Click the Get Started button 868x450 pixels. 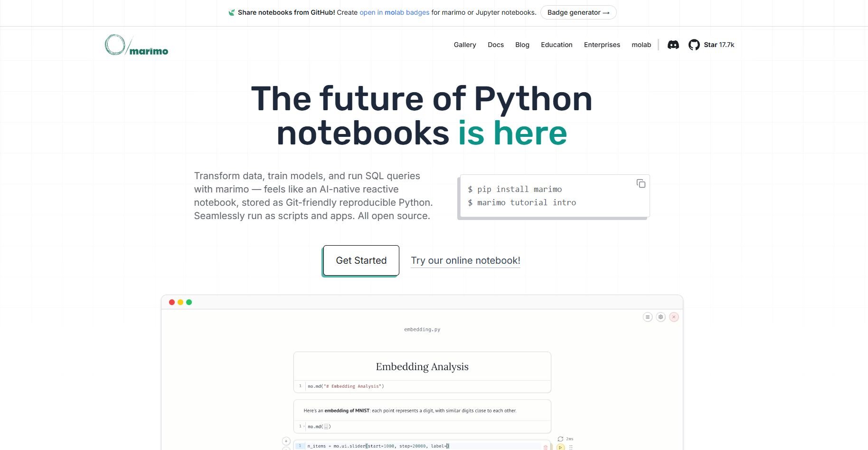[x=361, y=260]
